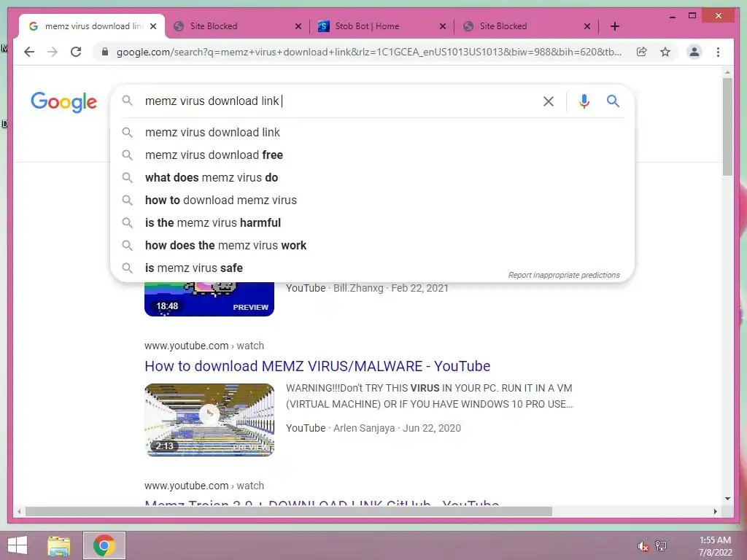747x560 pixels.
Task: Submit search with the blue magnifier icon
Action: point(613,101)
